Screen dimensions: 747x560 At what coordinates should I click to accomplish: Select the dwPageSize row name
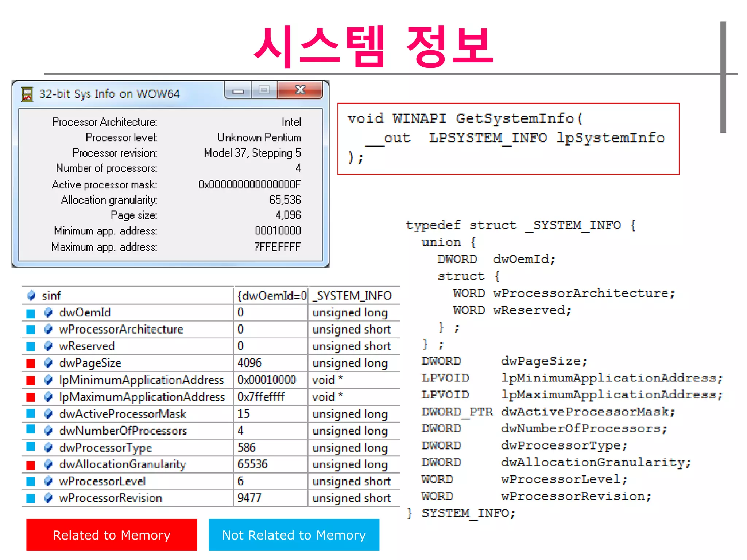tap(90, 363)
